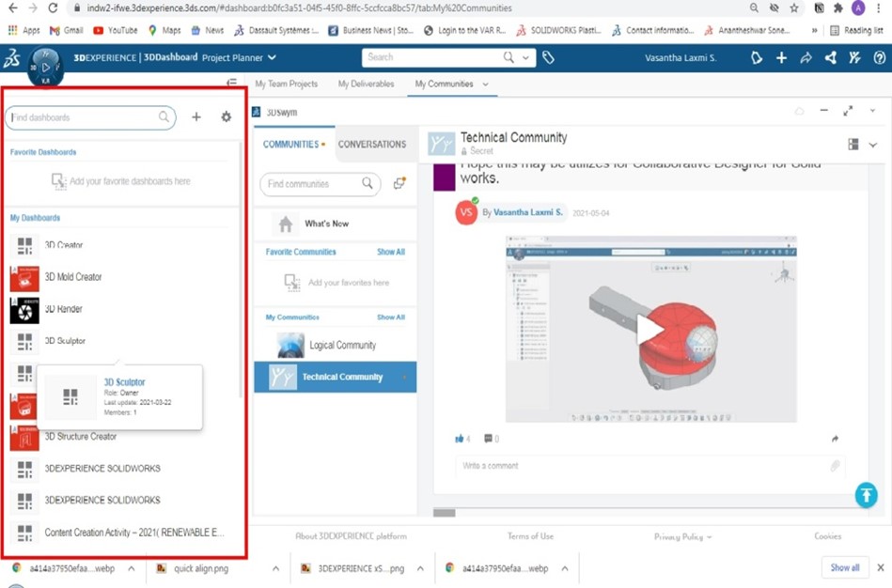The height and width of the screenshot is (588, 892).
Task: Expand Technical Community header chevron
Action: coord(872,145)
